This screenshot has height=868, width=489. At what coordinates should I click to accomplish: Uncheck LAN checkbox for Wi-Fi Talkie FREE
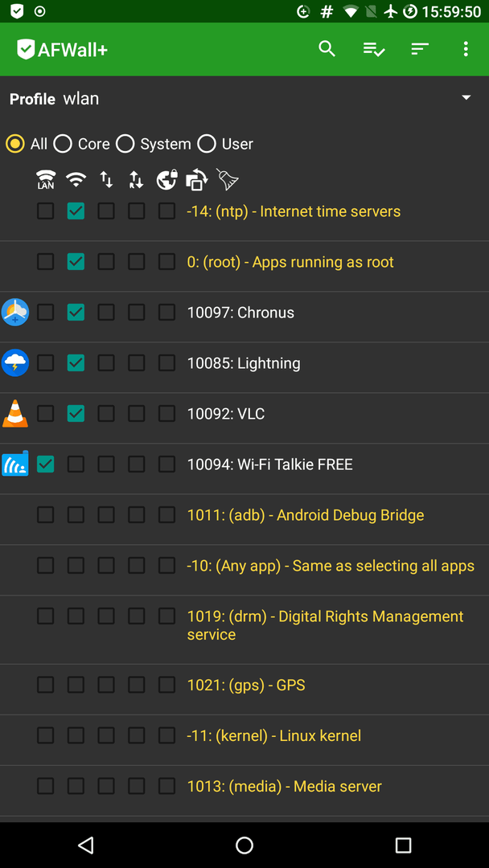tap(45, 464)
